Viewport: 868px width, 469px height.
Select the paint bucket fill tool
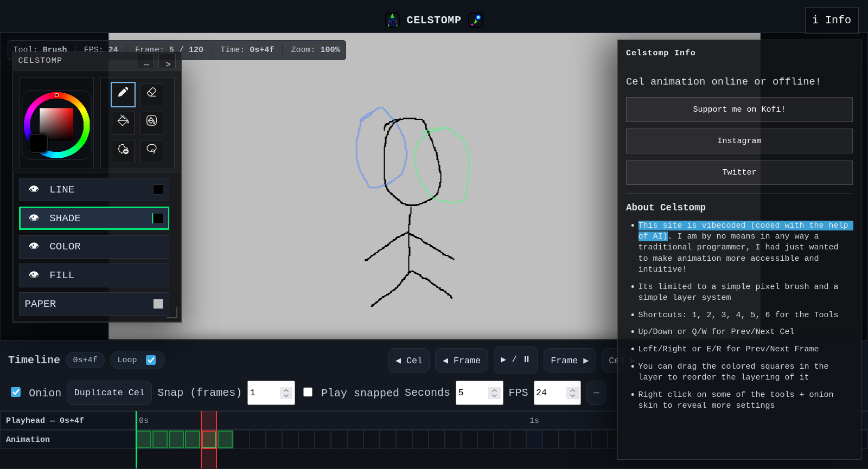pyautogui.click(x=123, y=123)
